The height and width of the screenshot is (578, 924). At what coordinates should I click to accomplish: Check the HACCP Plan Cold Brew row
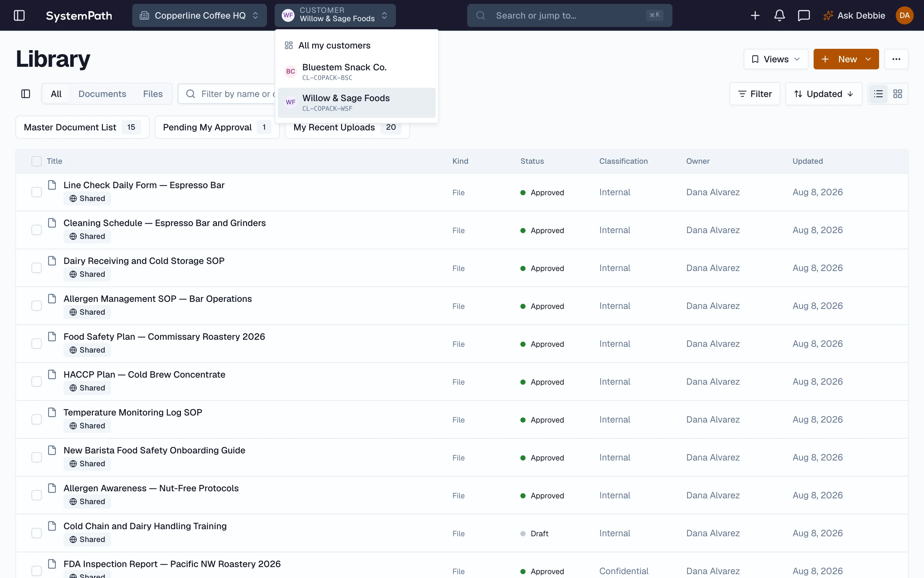click(37, 381)
